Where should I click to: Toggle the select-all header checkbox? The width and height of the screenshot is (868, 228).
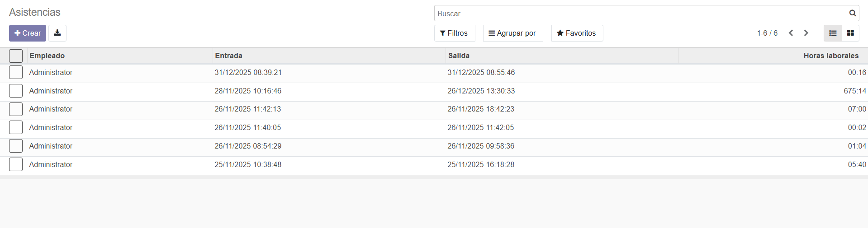16,56
